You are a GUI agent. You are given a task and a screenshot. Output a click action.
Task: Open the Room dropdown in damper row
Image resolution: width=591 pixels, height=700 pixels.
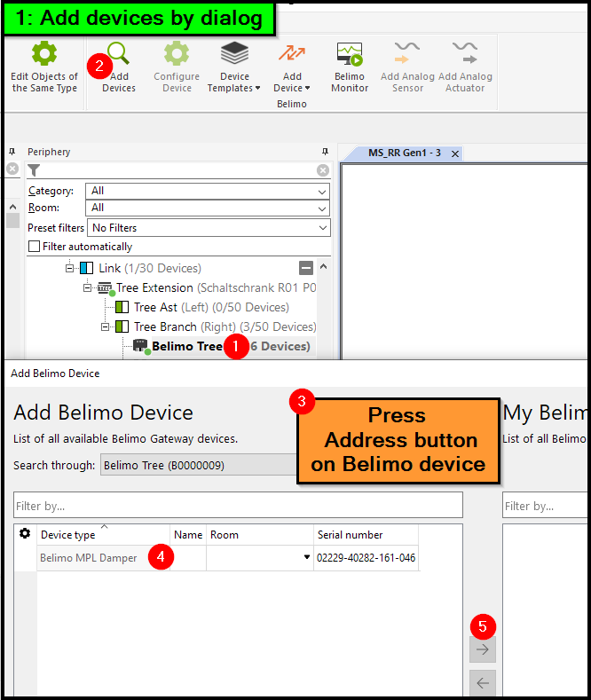coord(307,557)
